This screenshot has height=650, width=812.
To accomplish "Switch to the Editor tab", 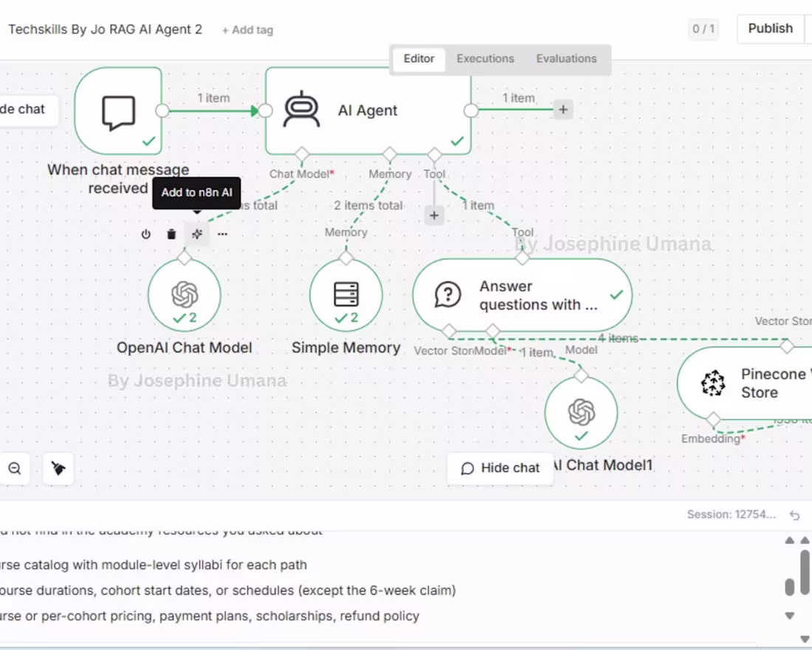I will pos(419,58).
